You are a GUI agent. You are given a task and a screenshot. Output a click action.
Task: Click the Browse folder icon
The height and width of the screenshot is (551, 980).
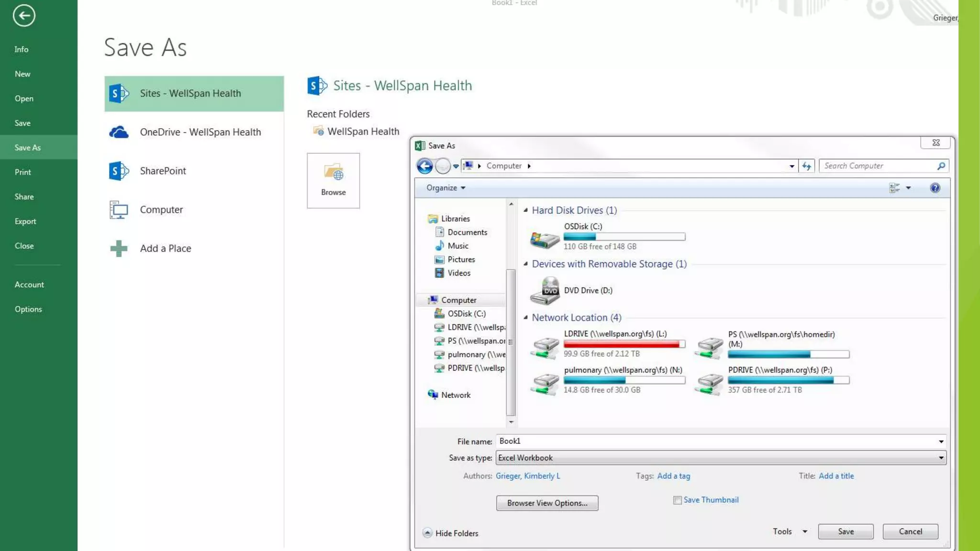[x=334, y=173]
